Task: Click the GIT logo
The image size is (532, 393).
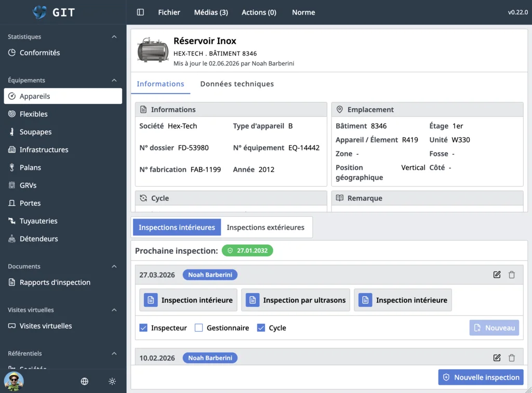Action: pyautogui.click(x=54, y=12)
